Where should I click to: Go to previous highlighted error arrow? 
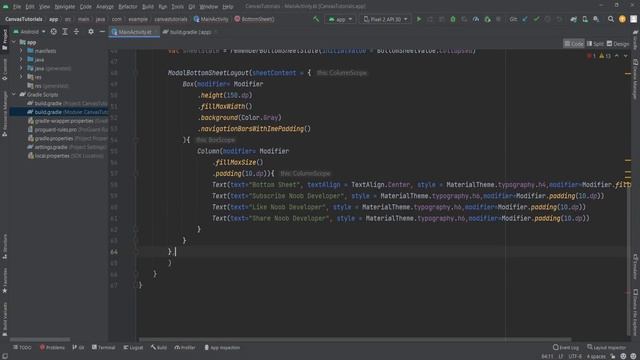pos(617,56)
